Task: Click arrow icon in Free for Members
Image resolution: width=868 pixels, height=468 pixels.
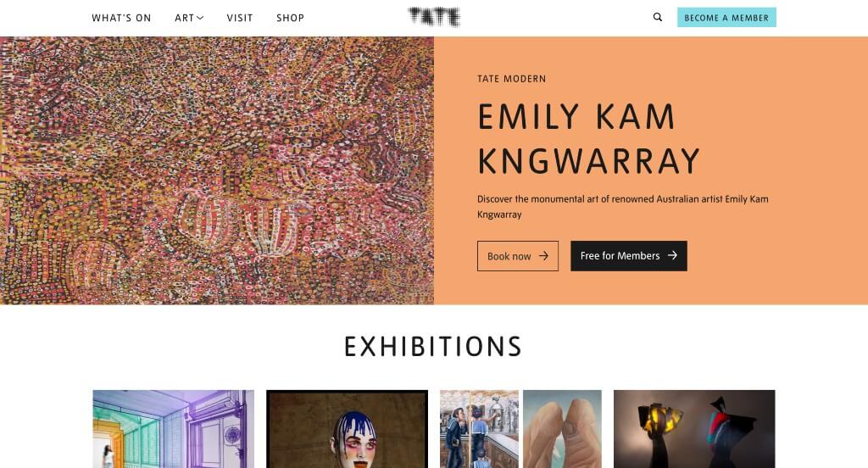Action: (672, 255)
